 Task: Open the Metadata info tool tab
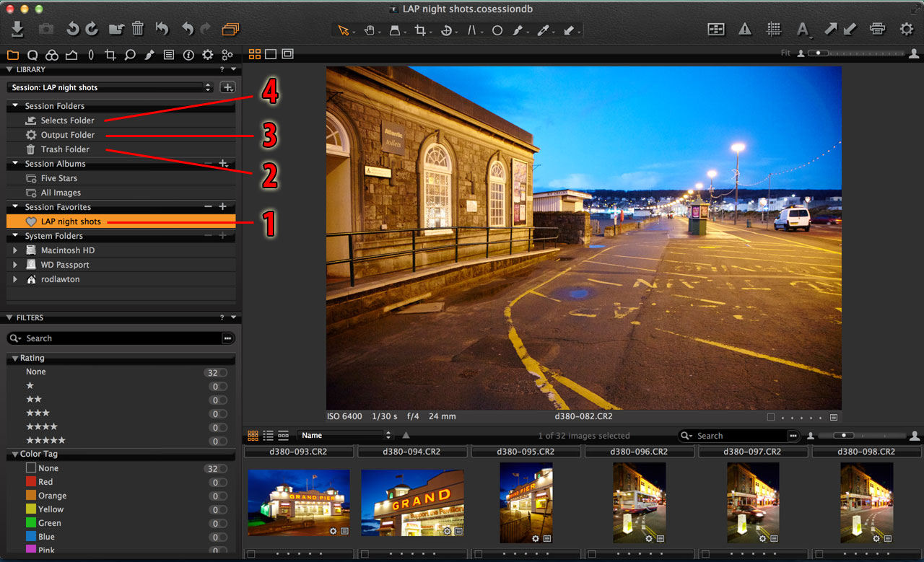coord(188,55)
